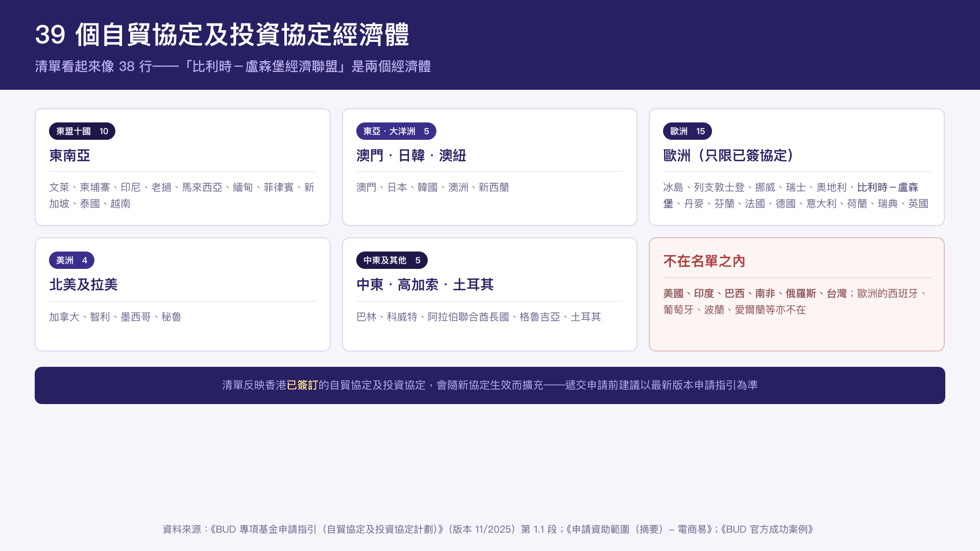Click the list 加拿大、智利、墨西哥、秘魯

point(115,317)
